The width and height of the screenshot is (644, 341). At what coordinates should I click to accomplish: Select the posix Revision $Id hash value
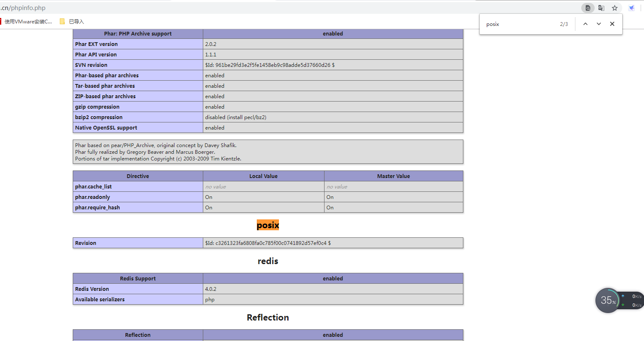tap(268, 243)
